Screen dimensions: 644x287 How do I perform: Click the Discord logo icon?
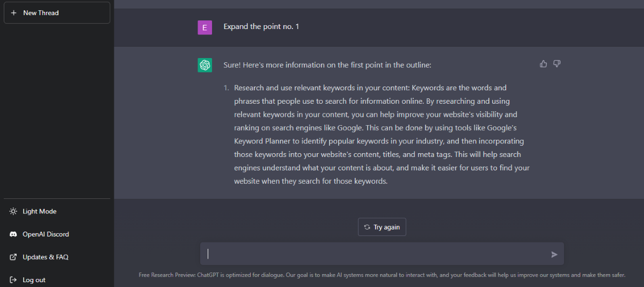click(13, 234)
